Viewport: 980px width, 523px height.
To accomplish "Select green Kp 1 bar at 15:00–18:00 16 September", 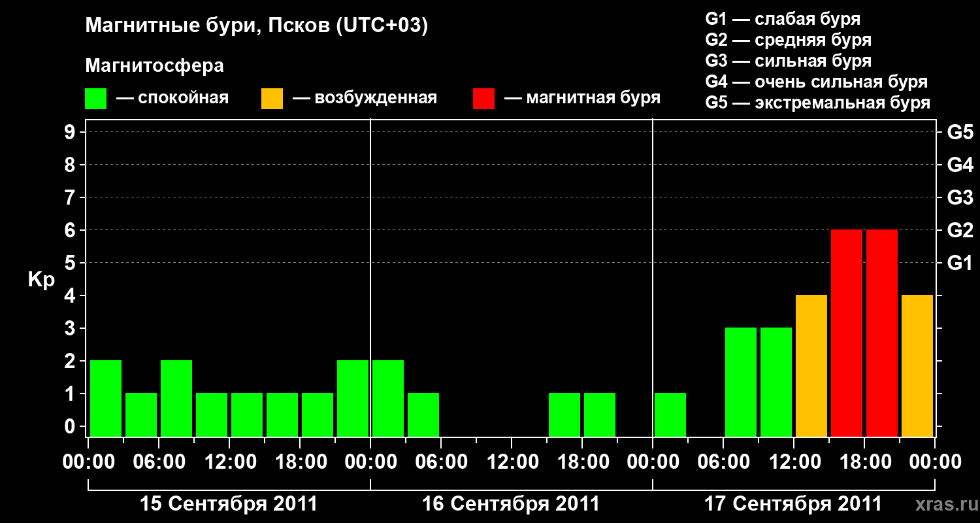I will [564, 414].
